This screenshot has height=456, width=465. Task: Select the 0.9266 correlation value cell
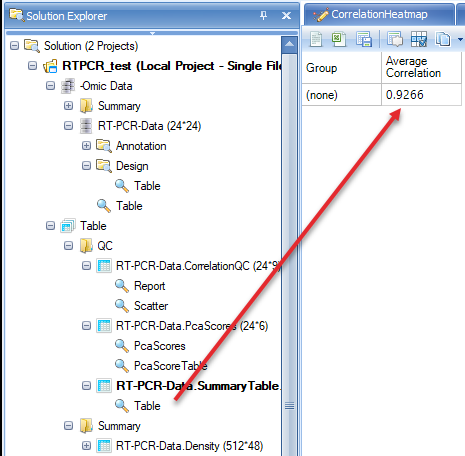click(421, 95)
